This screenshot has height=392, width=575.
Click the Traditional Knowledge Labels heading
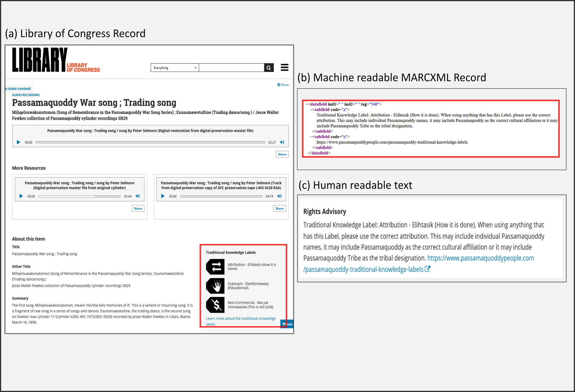pos(231,252)
